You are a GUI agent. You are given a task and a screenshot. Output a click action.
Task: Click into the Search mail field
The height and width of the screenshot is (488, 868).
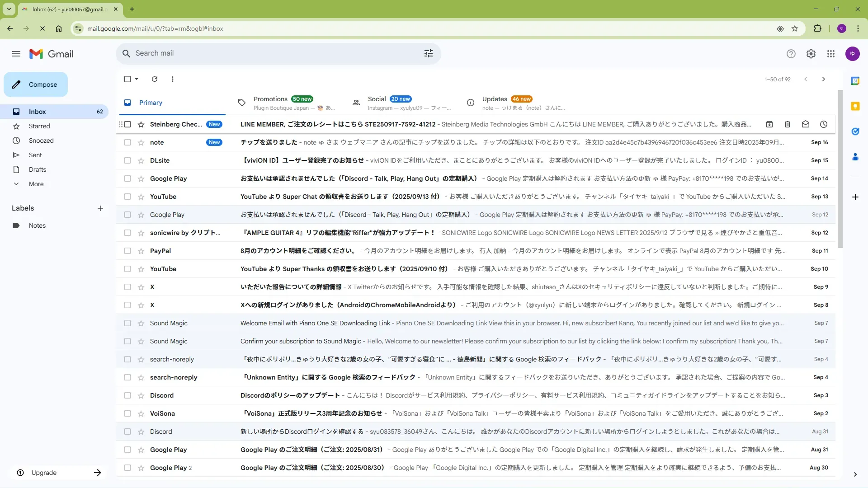[x=271, y=53]
